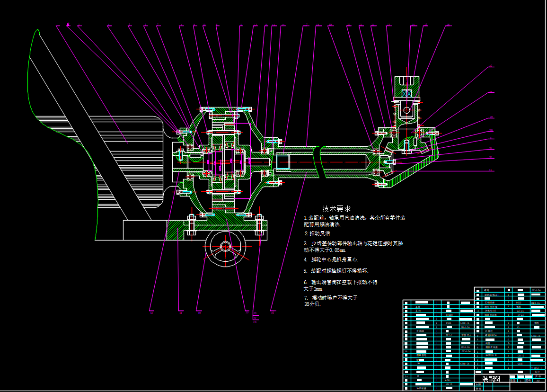The height and width of the screenshot is (392, 547).
Task: Select requirement 5 about bolts and screws
Action: click(336, 271)
